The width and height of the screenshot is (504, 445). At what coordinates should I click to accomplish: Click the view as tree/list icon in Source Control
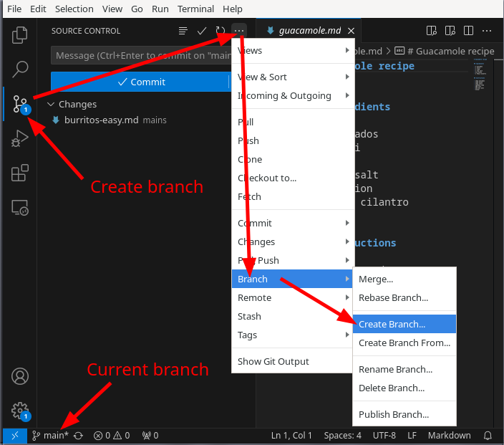183,31
